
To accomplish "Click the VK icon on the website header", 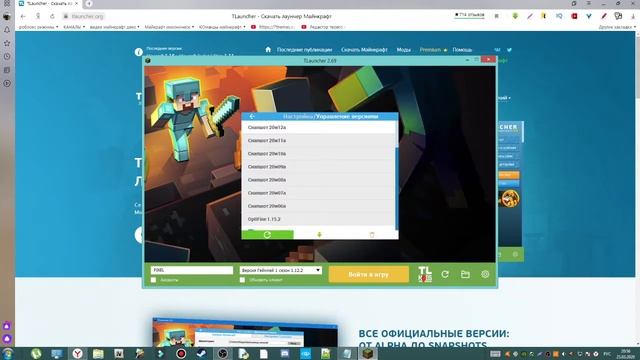I will pos(497,49).
